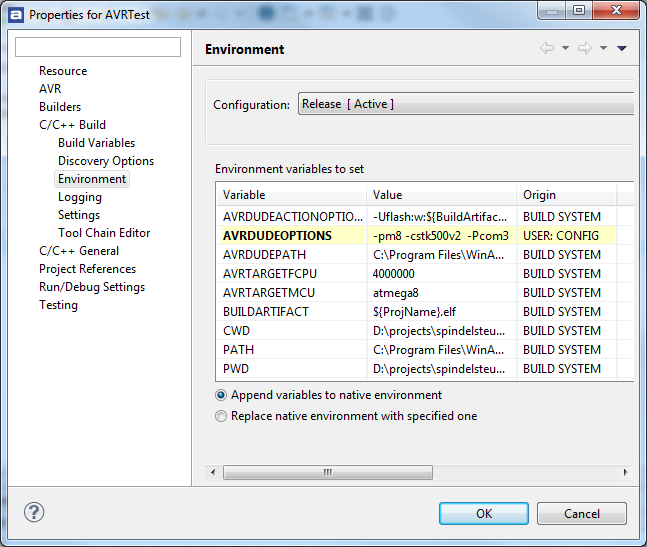The image size is (647, 547).
Task: Click the OK button
Action: click(x=483, y=513)
